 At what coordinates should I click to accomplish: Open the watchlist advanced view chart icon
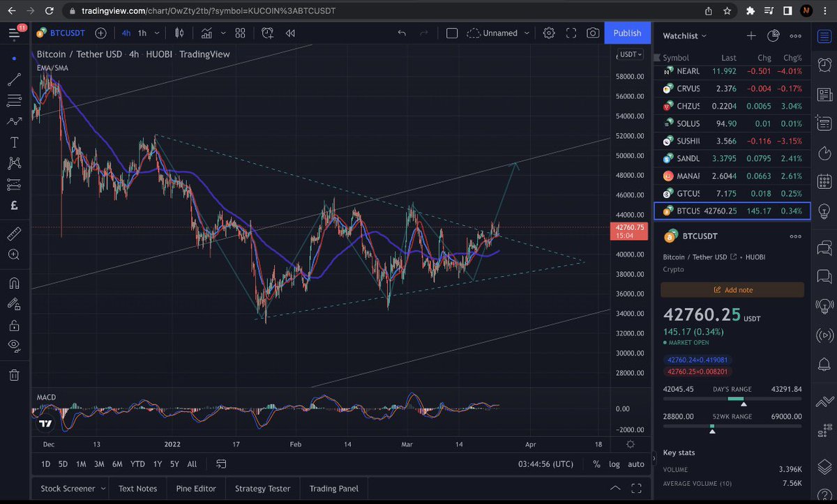(773, 36)
